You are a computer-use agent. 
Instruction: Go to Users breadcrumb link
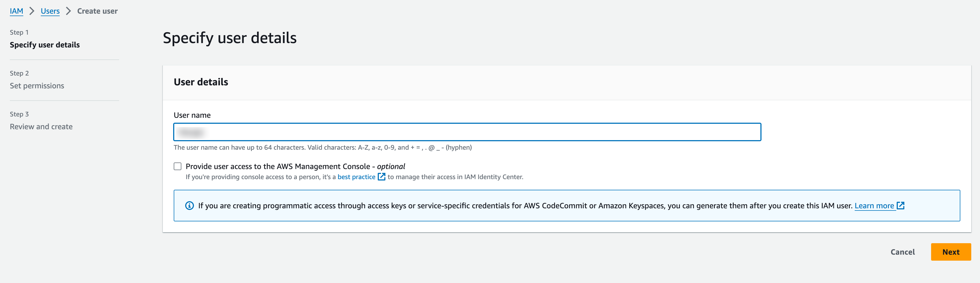point(50,11)
